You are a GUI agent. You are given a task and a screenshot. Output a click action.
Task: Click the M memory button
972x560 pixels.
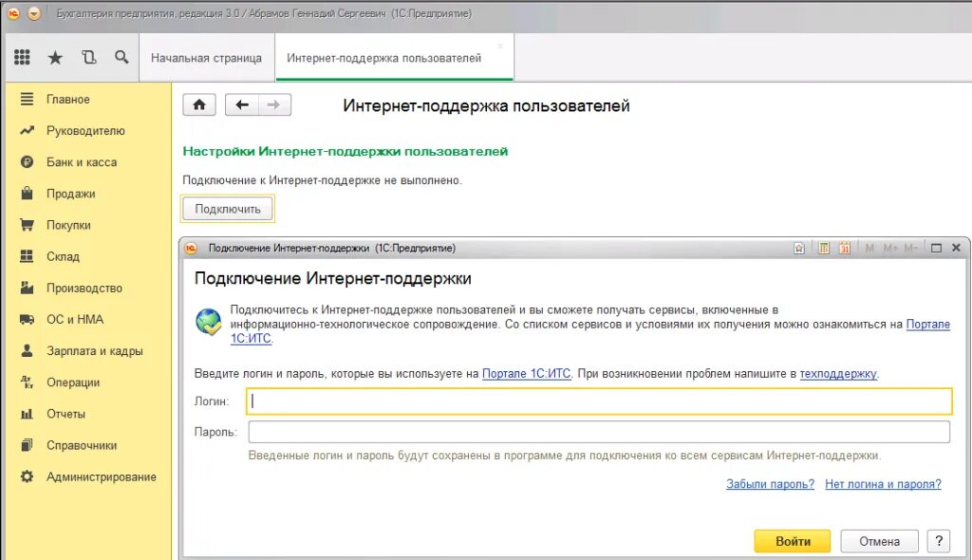pyautogui.click(x=869, y=248)
